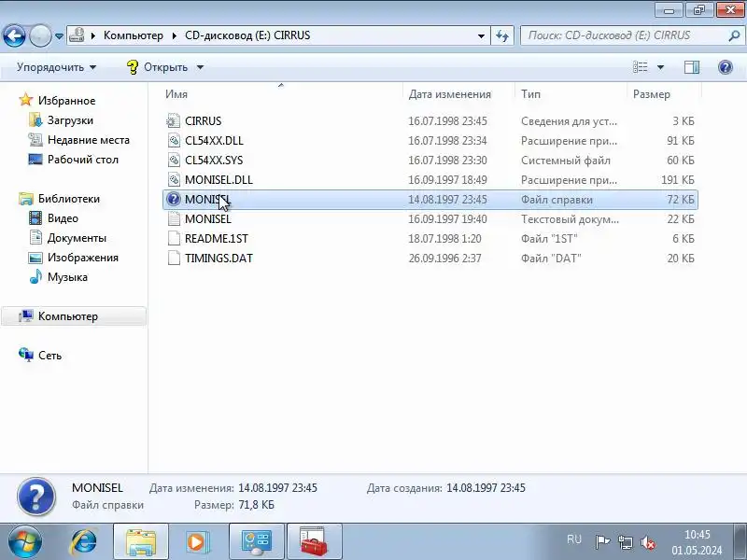This screenshot has height=560, width=747.
Task: Click the red toolbox taskbar icon
Action: click(314, 542)
